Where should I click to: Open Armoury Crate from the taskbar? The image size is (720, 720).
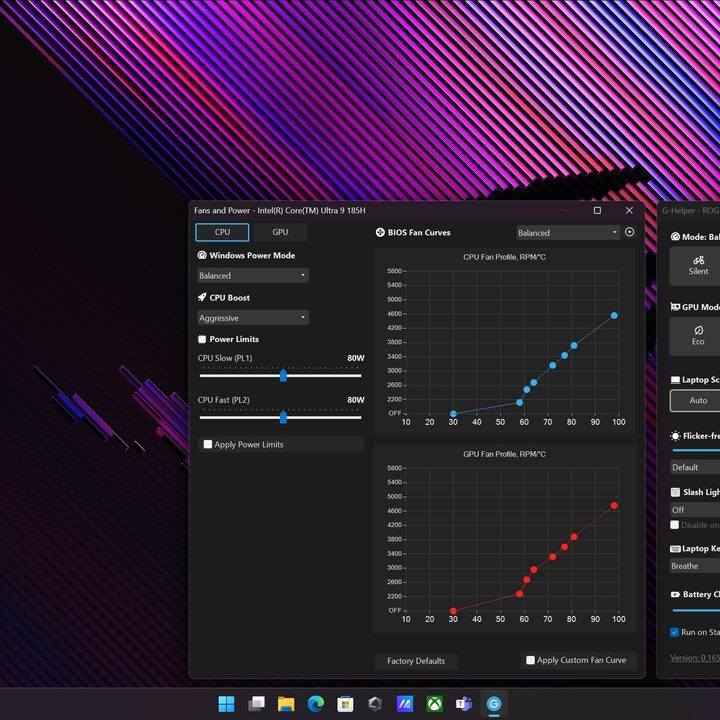[x=375, y=703]
